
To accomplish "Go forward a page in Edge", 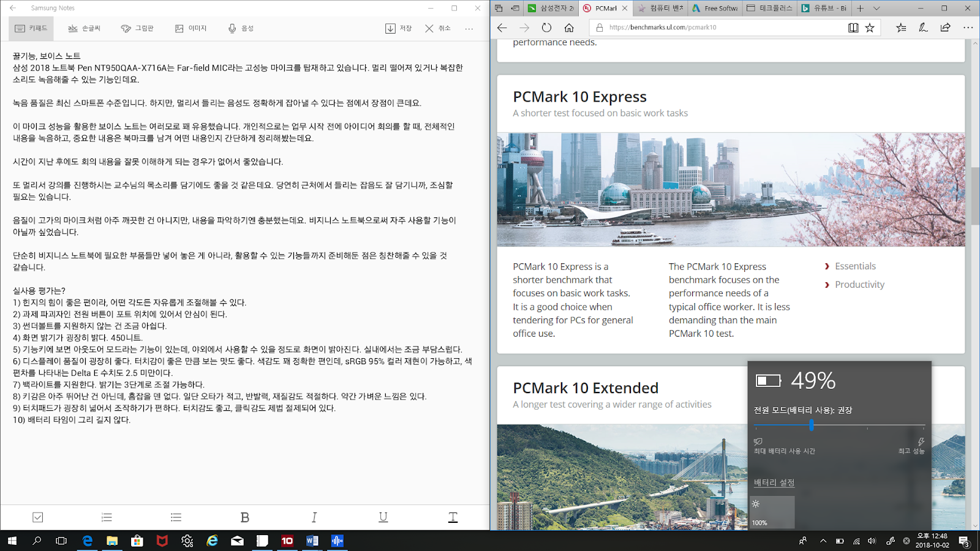I will pos(524,28).
